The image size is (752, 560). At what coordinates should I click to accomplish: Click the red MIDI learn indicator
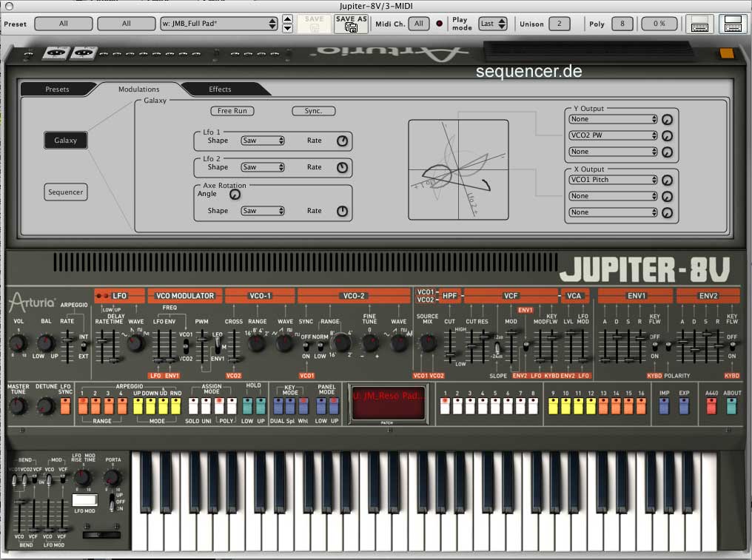click(x=440, y=24)
